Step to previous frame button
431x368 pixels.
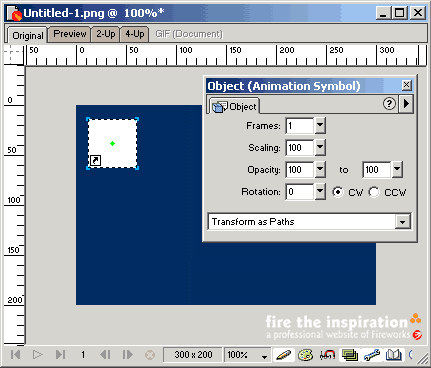pos(105,354)
